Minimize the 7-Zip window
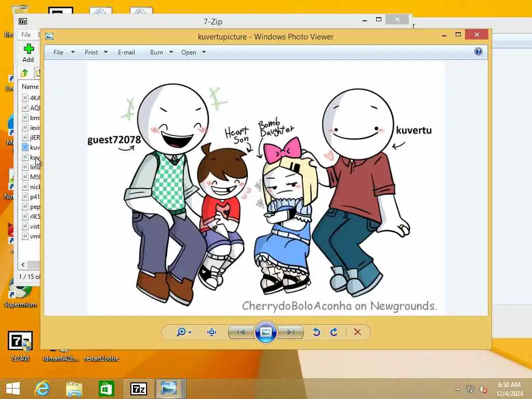This screenshot has width=532, height=399. 365,20
